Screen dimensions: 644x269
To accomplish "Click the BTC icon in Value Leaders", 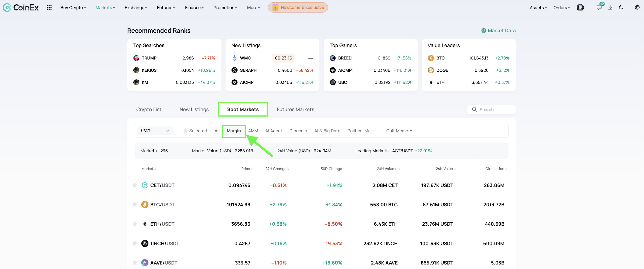I will pos(431,58).
